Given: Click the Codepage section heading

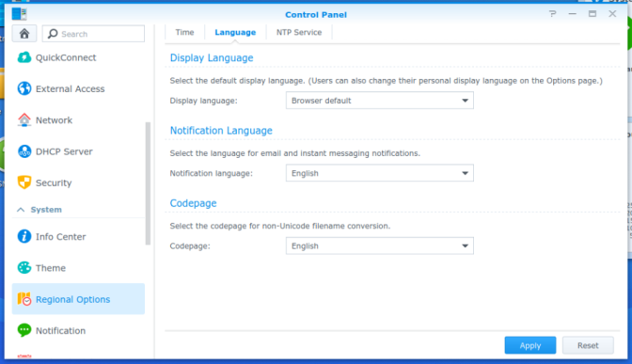Looking at the screenshot, I should tap(193, 203).
